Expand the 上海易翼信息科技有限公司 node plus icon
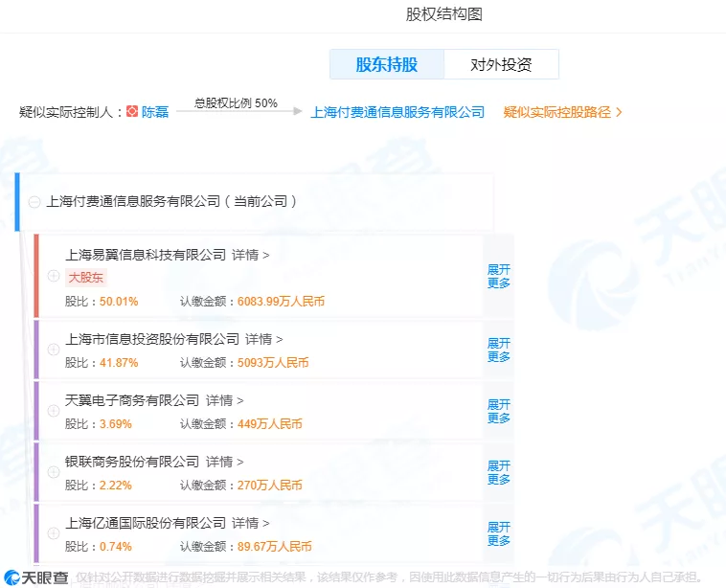The height and width of the screenshot is (588, 726). coord(54,276)
